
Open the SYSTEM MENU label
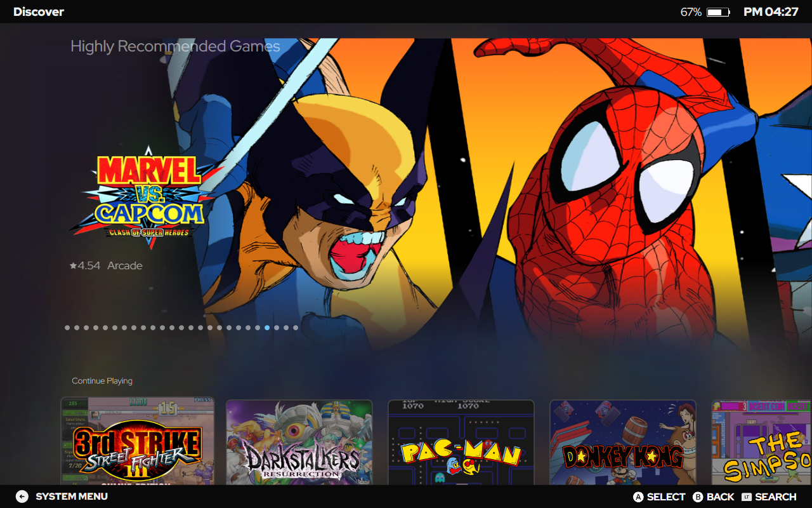pyautogui.click(x=72, y=497)
